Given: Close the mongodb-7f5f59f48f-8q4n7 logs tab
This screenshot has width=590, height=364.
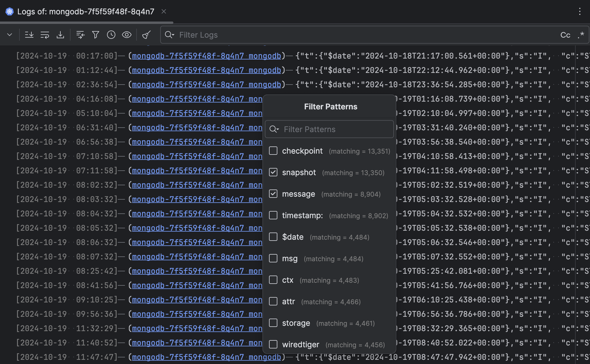Looking at the screenshot, I should click(164, 11).
